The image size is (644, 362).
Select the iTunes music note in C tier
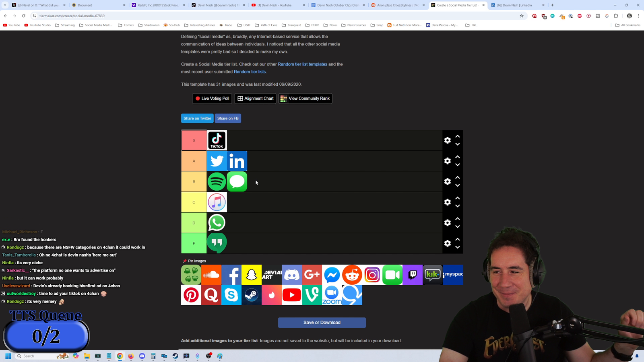click(217, 202)
